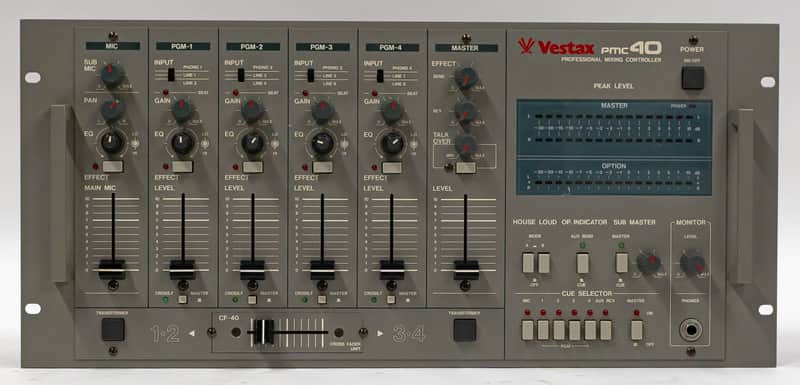This screenshot has width=800, height=385.
Task: Toggle the MIC channel EFFECT button
Action: [x=112, y=166]
